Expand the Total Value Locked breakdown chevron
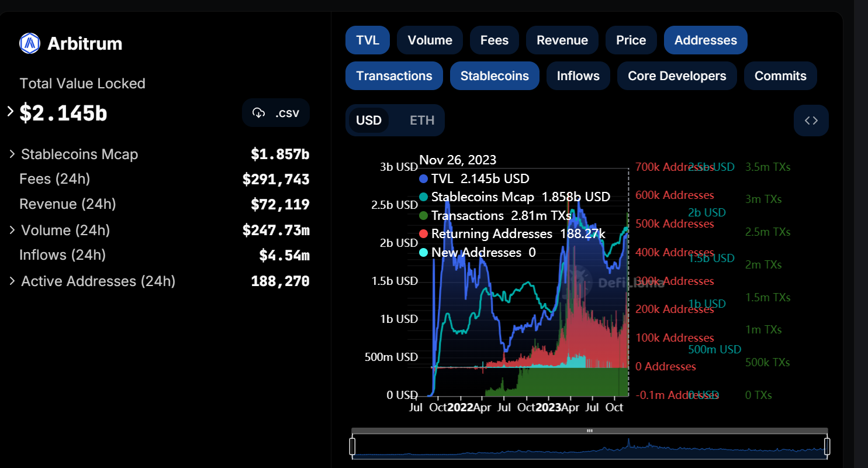Screen dimensions: 868x468 10,111
